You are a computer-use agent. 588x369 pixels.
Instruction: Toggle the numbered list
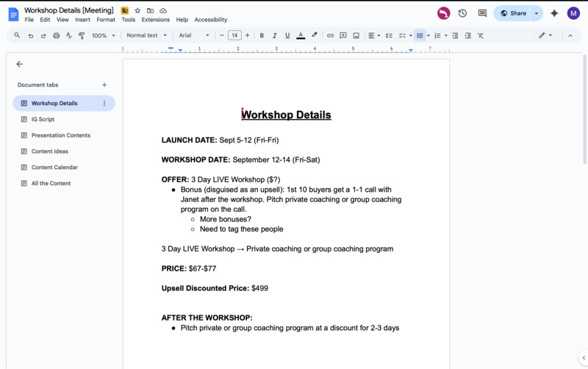point(437,35)
